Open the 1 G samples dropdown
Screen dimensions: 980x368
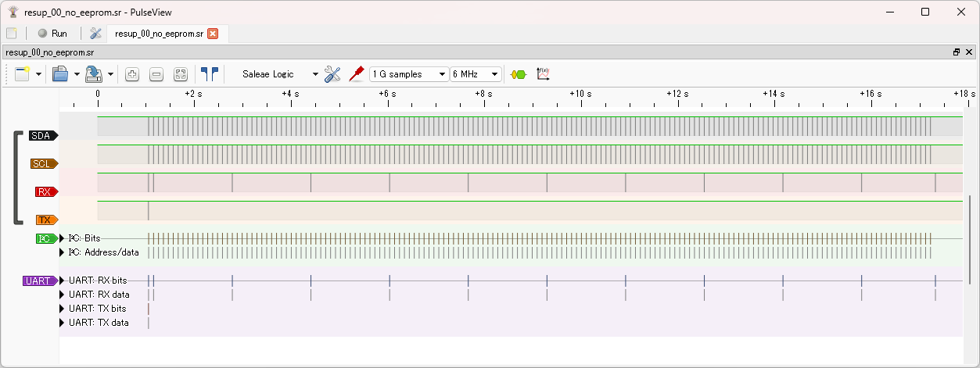click(409, 74)
